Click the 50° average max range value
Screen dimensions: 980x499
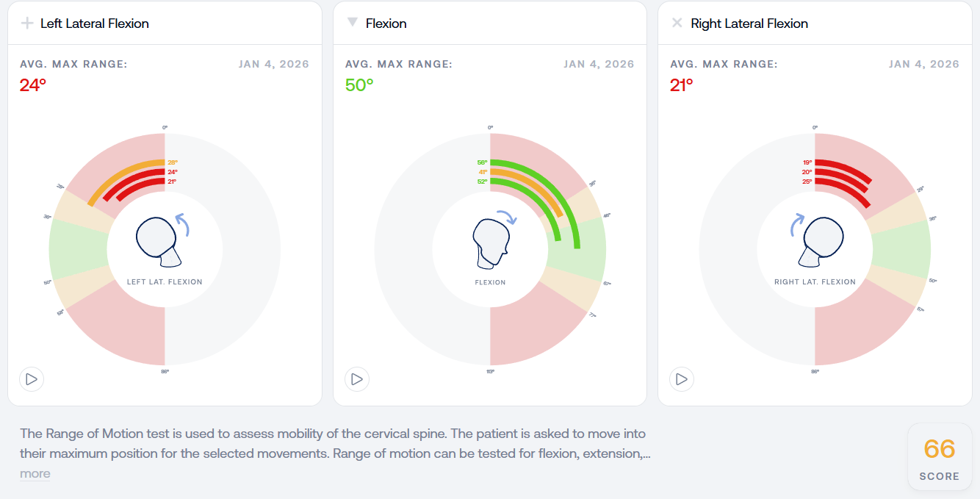click(x=359, y=85)
